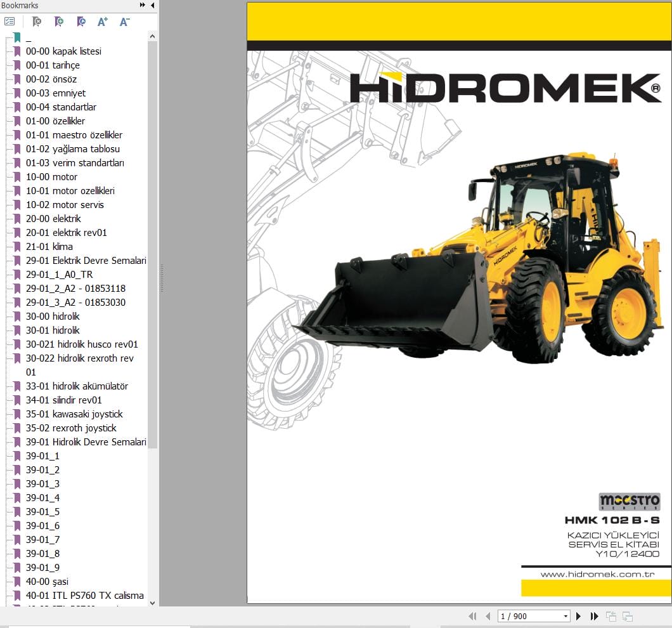Decrease bookmark text size with A- icon
This screenshot has width=672, height=628.
[x=124, y=21]
